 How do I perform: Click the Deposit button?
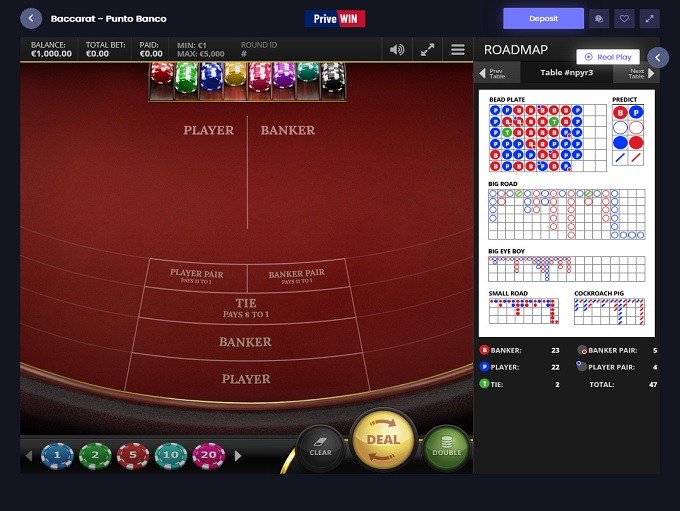(543, 19)
